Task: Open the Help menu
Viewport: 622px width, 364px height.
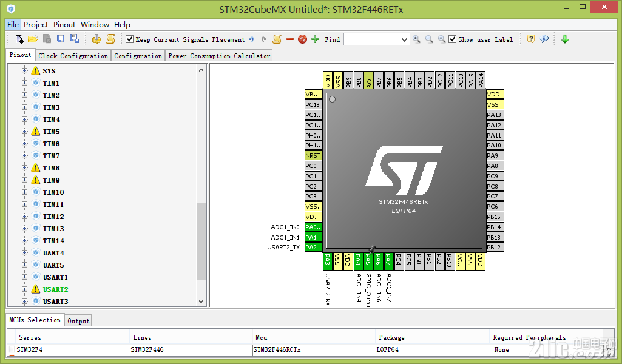Action: pyautogui.click(x=122, y=25)
